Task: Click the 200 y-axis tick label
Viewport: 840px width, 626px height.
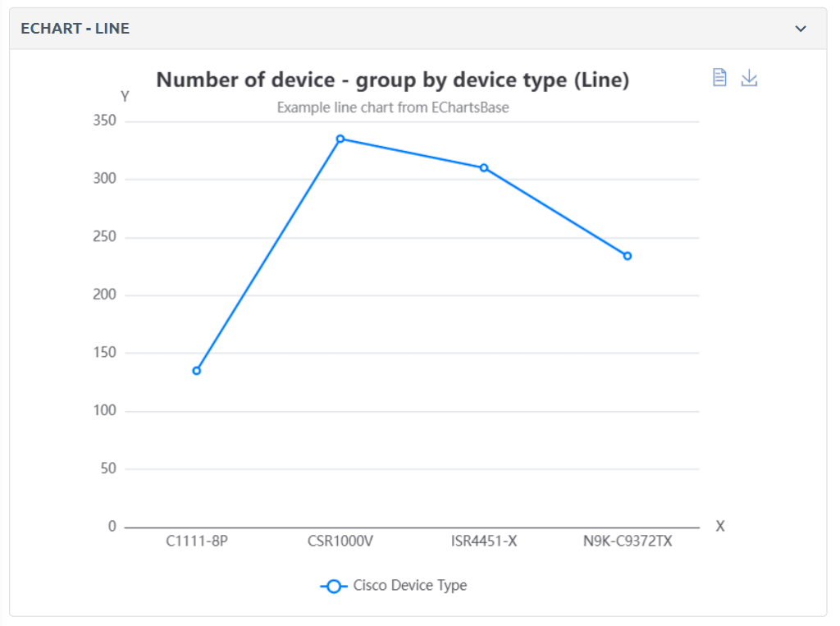Action: tap(107, 295)
